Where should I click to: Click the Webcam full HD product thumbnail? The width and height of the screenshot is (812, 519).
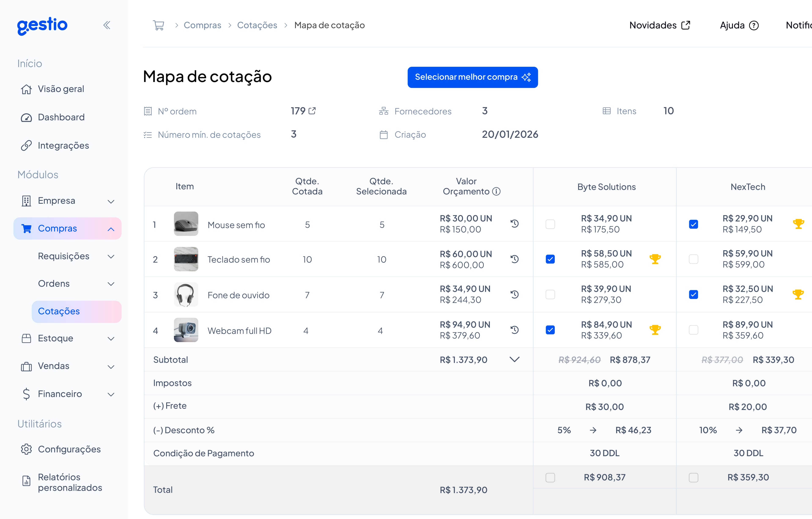click(x=185, y=330)
